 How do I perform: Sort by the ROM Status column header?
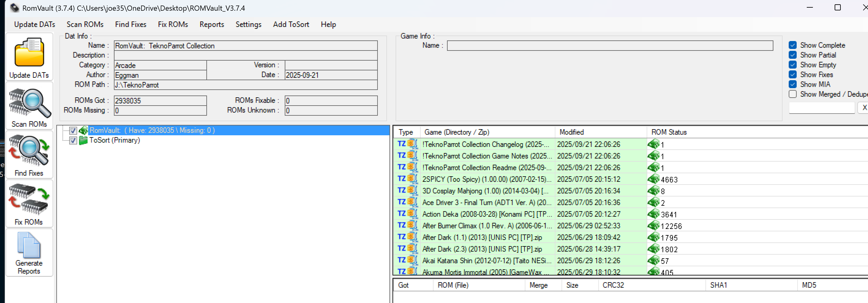[757, 132]
